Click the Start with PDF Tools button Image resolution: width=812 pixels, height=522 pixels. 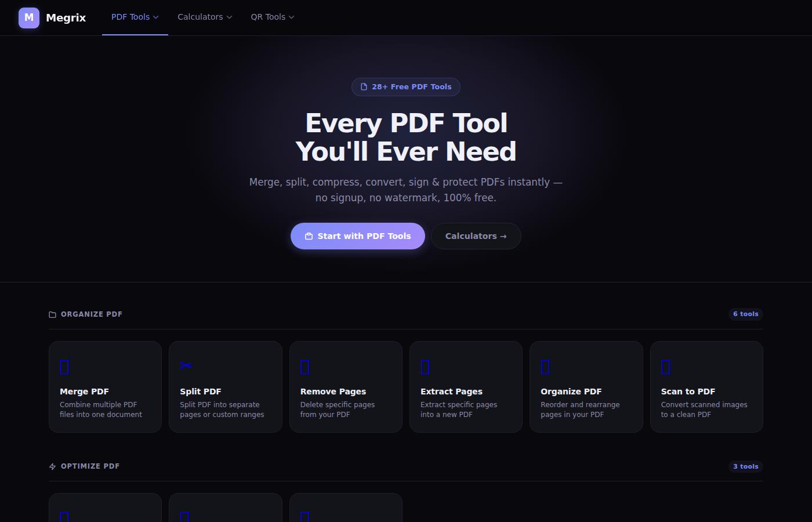[358, 236]
